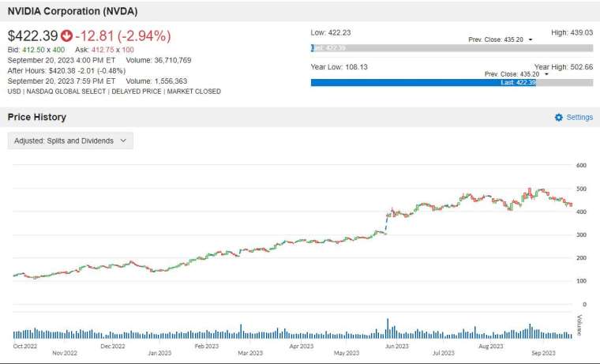
Task: Click the Oct 2022 axis label
Action: [25, 346]
